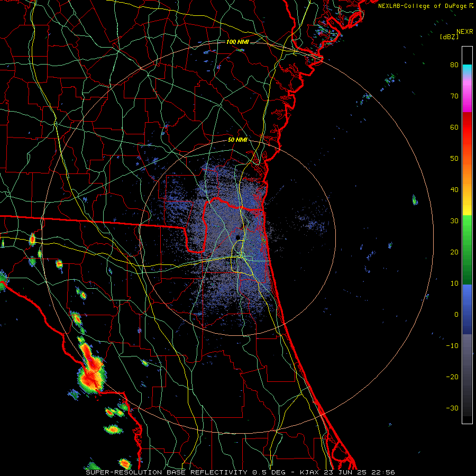This screenshot has width=476, height=476.
Task: Click the 100 NMI range ring label
Action: click(x=237, y=42)
